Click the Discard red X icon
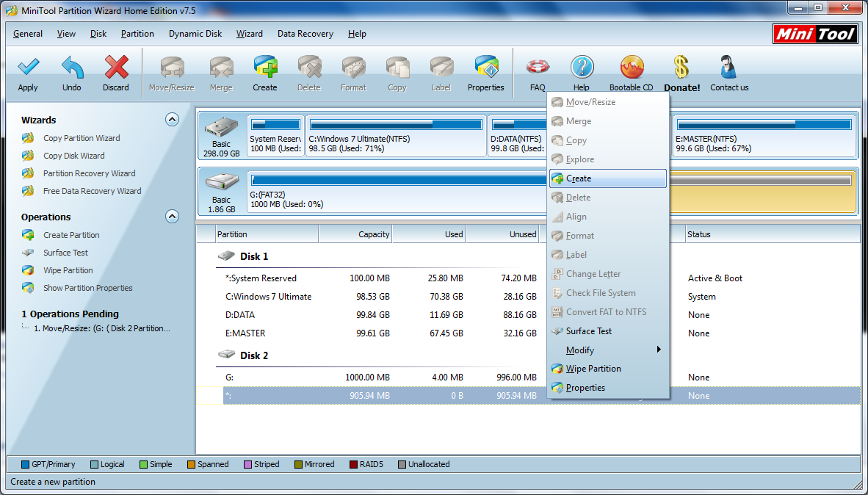868x495 pixels. click(116, 68)
